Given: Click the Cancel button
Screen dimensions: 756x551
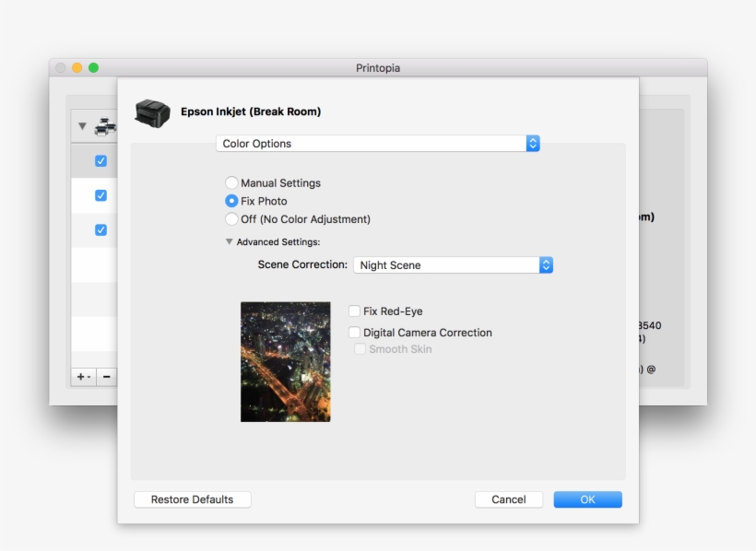Looking at the screenshot, I should (509, 499).
